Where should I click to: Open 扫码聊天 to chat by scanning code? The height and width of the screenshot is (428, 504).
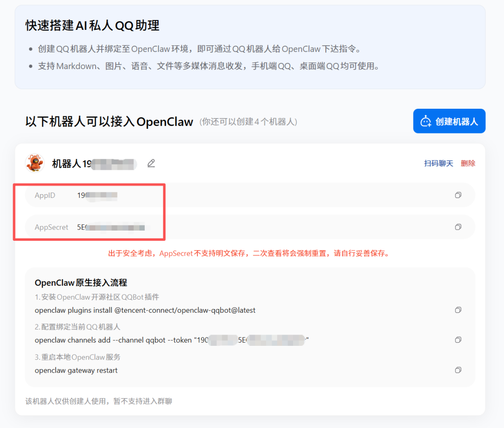coord(438,163)
